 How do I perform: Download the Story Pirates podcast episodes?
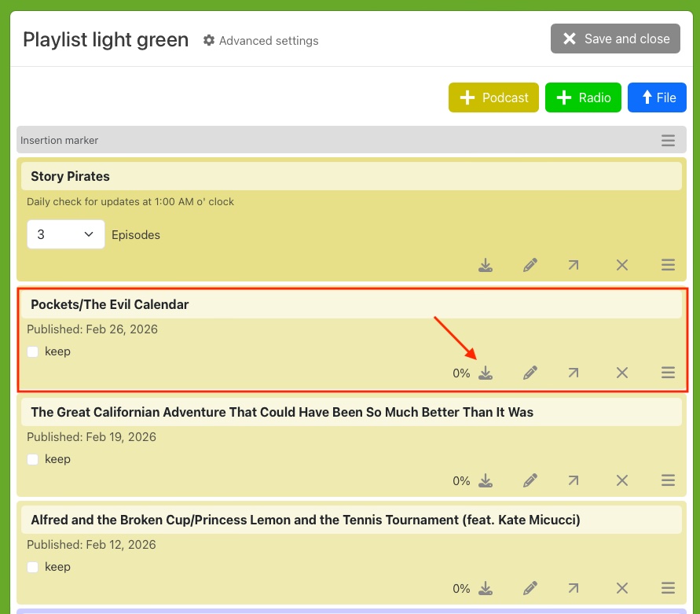486,265
